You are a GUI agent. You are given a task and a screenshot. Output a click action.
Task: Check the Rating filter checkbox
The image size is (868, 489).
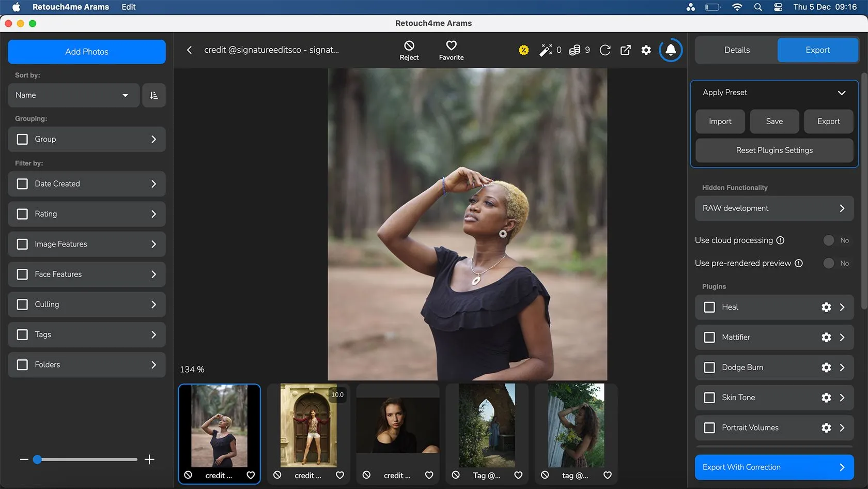tap(22, 214)
